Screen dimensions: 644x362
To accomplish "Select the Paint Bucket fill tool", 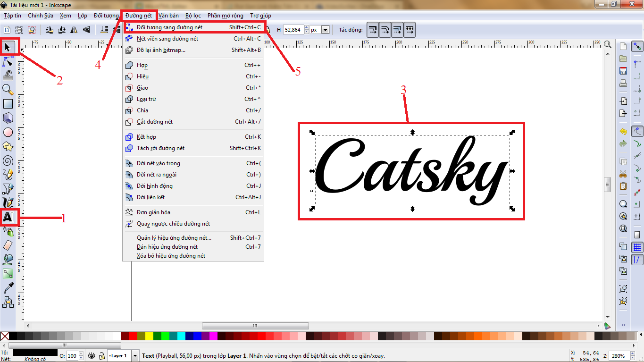I will (x=8, y=259).
